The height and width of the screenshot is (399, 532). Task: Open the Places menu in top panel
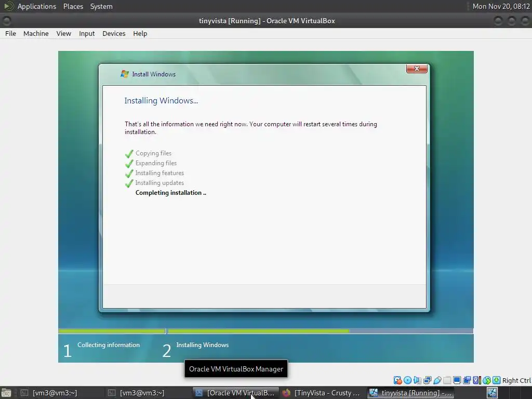click(73, 6)
